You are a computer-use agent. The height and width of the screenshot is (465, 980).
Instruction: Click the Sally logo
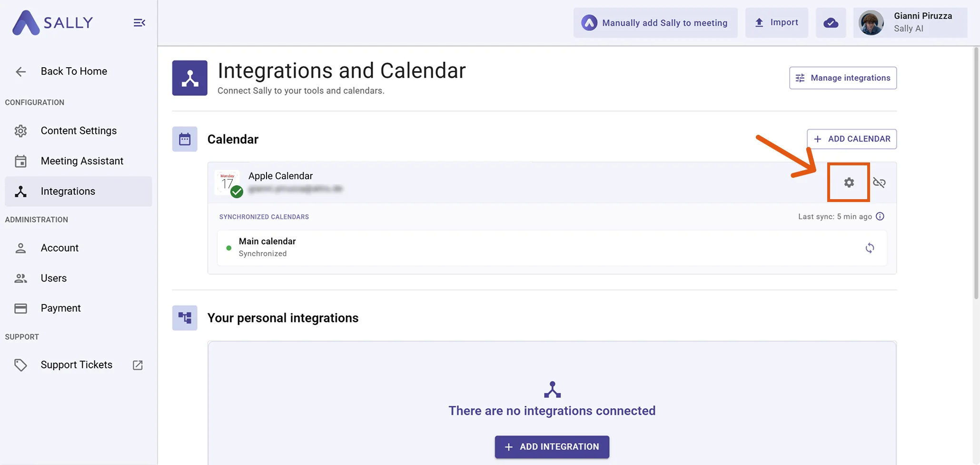pos(52,22)
